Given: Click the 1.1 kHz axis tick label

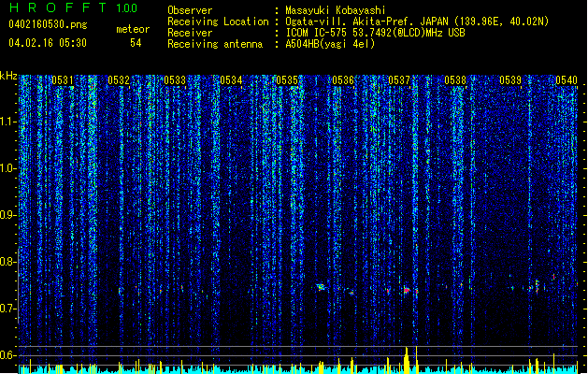Looking at the screenshot, I should click(x=8, y=122).
